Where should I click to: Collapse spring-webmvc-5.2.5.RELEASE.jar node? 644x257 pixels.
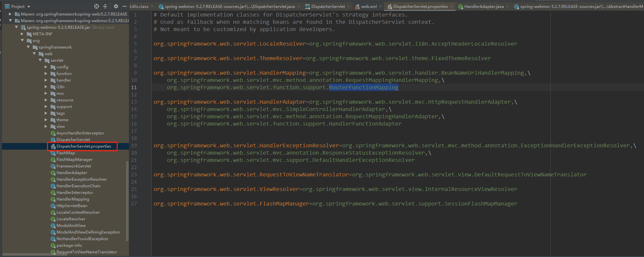(x=16, y=27)
